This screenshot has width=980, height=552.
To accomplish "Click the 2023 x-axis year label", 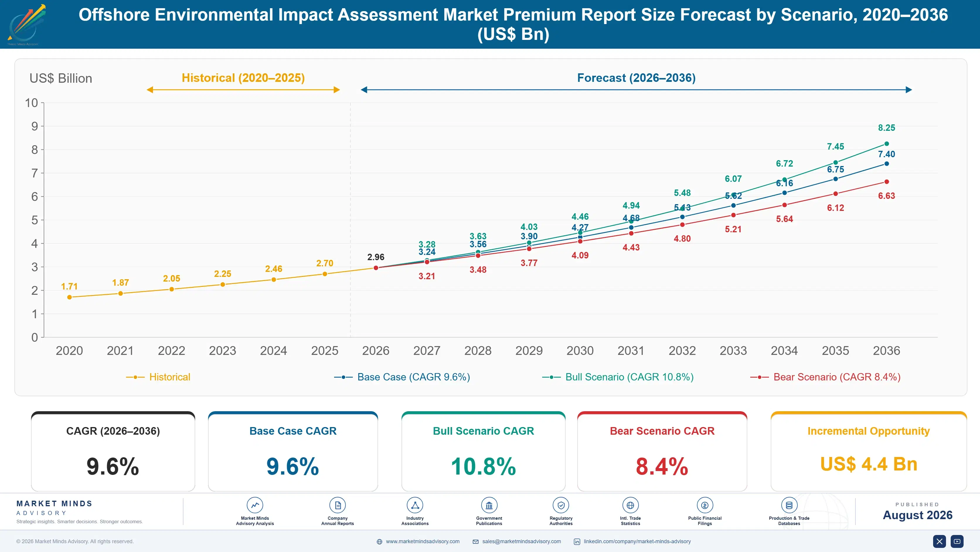I will (x=222, y=350).
